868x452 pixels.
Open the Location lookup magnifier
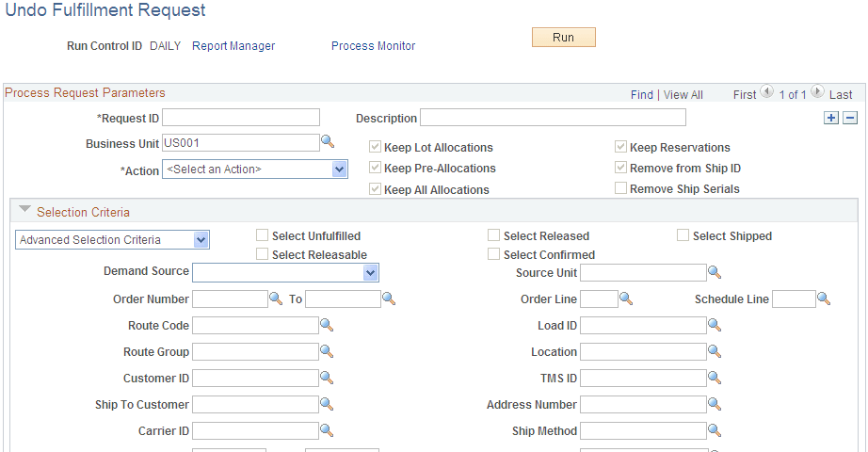click(x=715, y=351)
